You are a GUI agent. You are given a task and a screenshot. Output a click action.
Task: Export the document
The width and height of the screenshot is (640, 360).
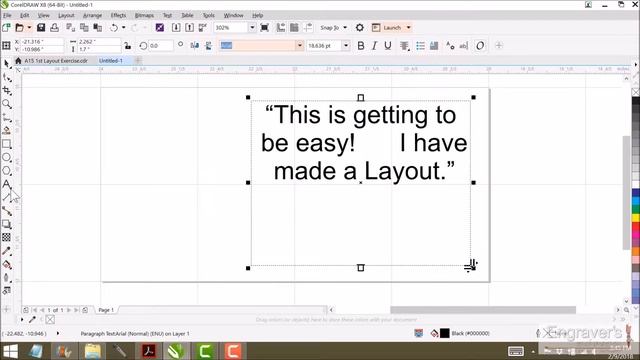(189, 27)
